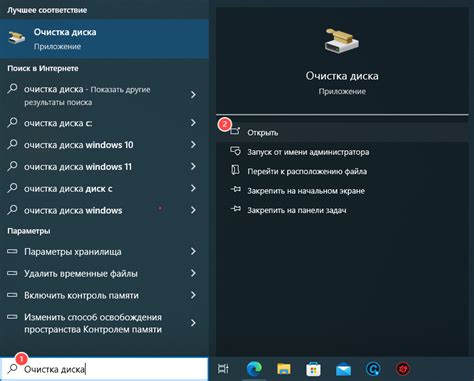Screen dimensions: 474x381
Task: Launch Microsoft Edge from the taskbar
Action: [x=254, y=369]
